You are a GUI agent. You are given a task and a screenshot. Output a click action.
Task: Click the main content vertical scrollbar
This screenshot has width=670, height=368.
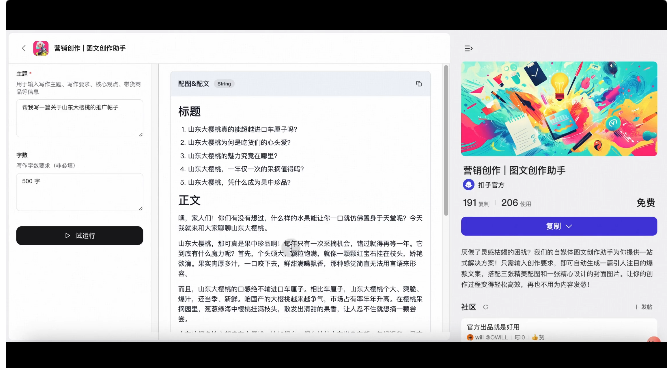(x=446, y=140)
